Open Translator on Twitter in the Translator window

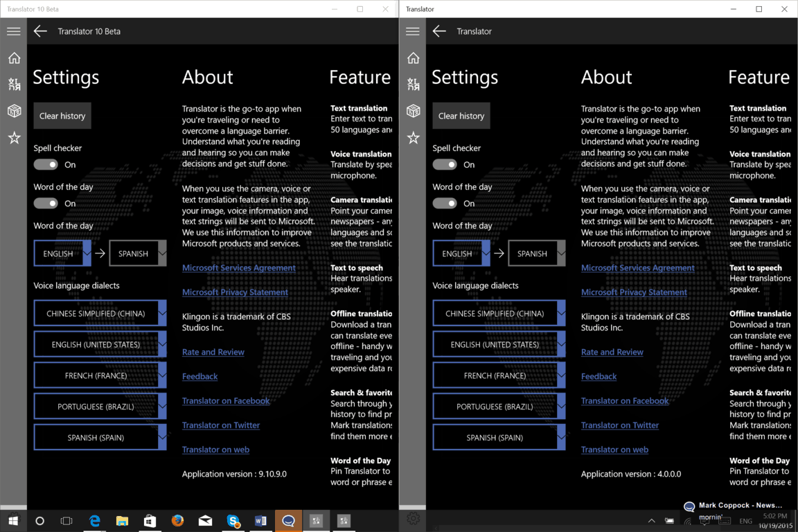(620, 425)
